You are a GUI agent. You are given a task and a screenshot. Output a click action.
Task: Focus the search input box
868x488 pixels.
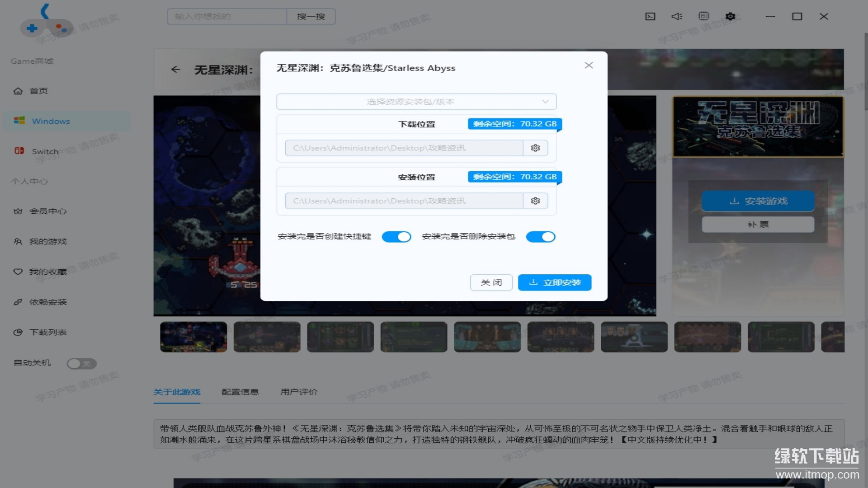(227, 17)
